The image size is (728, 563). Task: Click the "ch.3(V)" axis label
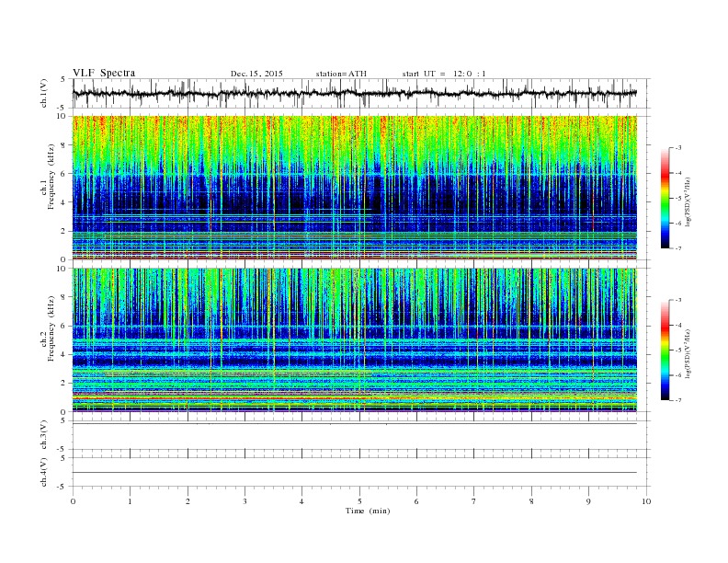click(43, 435)
